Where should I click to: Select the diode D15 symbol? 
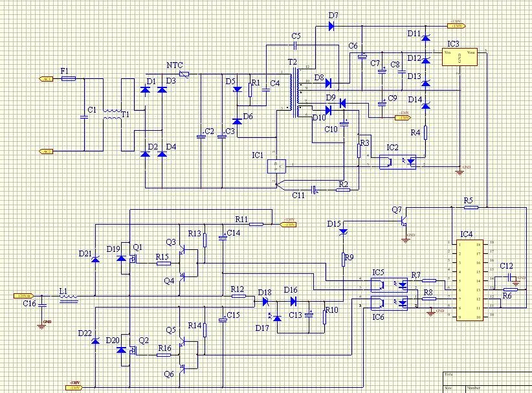(344, 232)
